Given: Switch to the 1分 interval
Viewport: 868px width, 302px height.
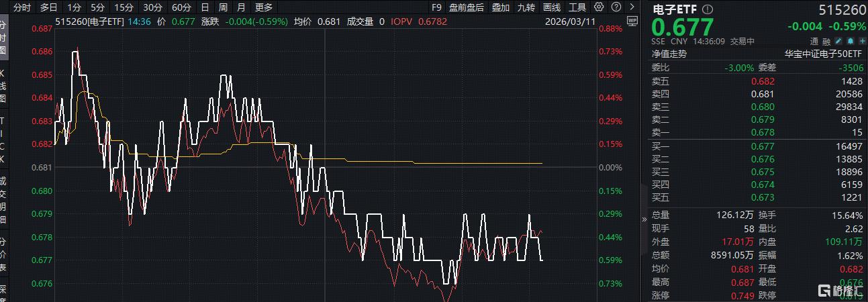Looking at the screenshot, I should click(75, 7).
